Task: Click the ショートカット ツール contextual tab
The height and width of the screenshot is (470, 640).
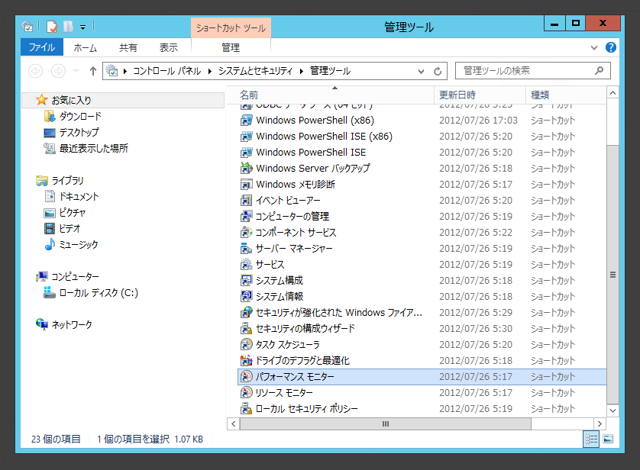Action: click(231, 28)
